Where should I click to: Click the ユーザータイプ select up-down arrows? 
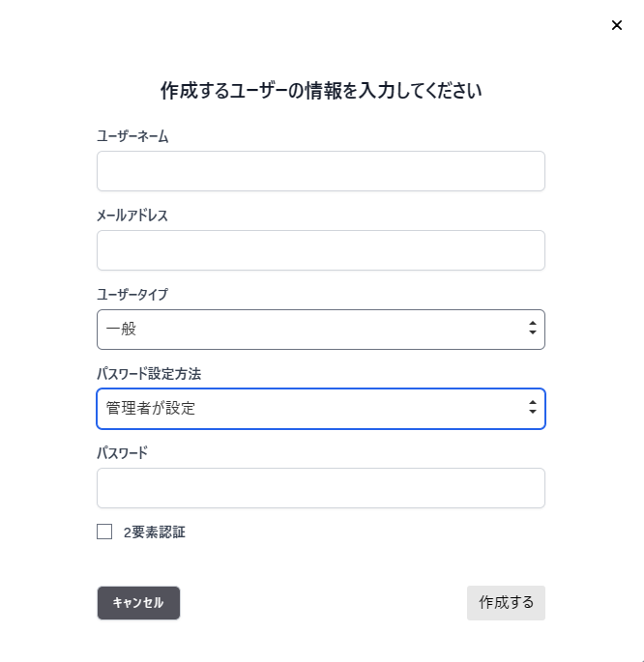533,328
